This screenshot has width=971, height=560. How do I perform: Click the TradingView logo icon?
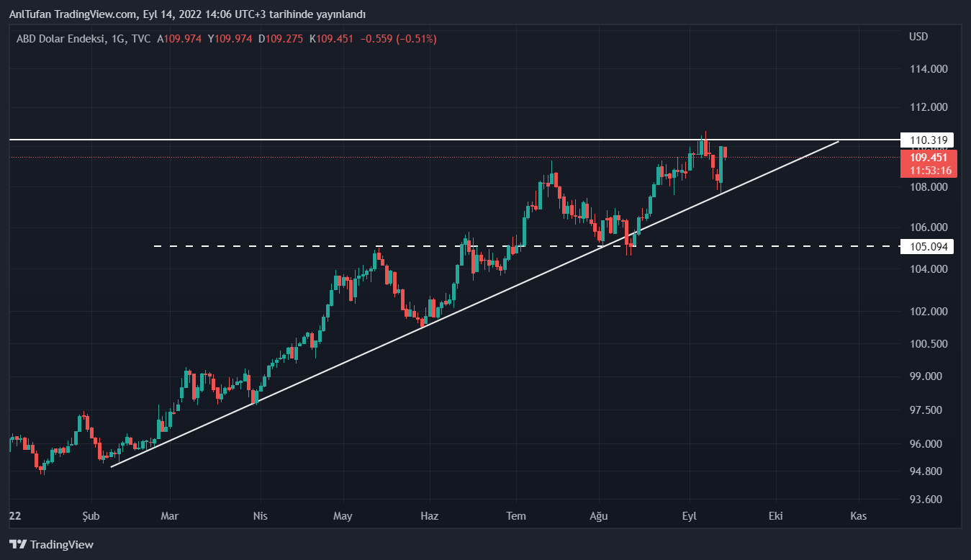coord(18,545)
